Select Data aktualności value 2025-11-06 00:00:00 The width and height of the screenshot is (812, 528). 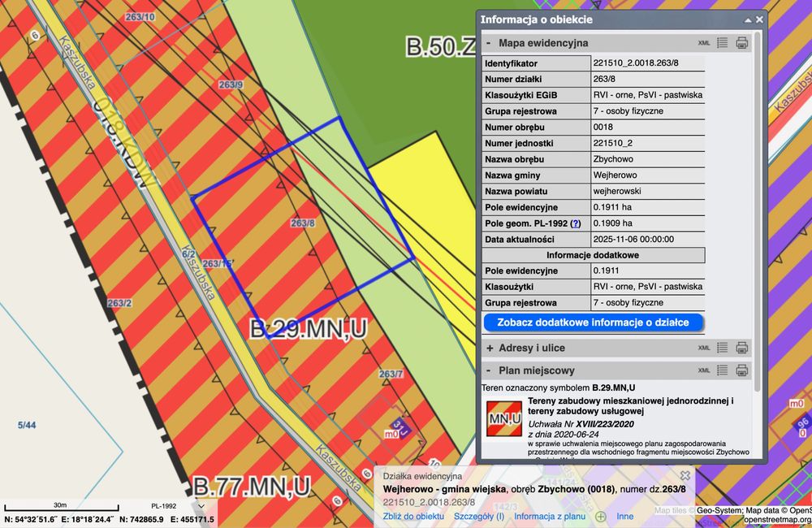click(x=633, y=240)
